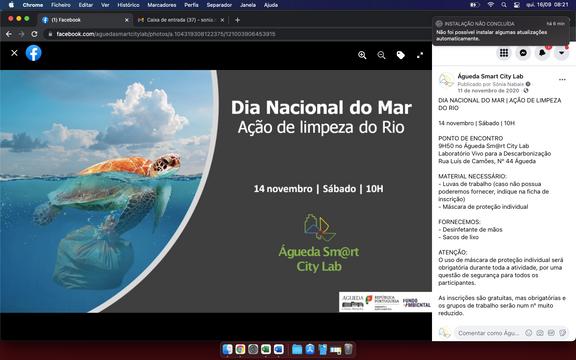The width and height of the screenshot is (576, 360).
Task: Open a new browser tab
Action: pos(237,20)
